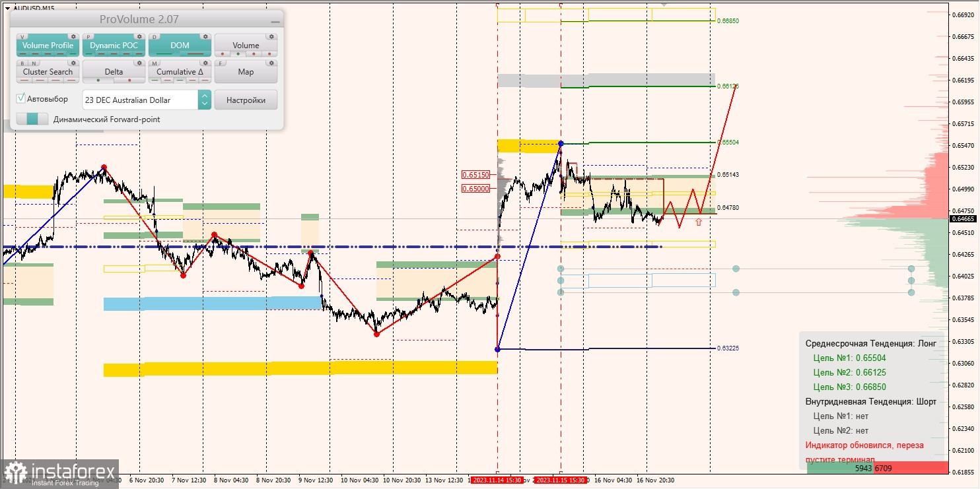Click the 0.65143 level label
The height and width of the screenshot is (489, 980).
click(728, 175)
